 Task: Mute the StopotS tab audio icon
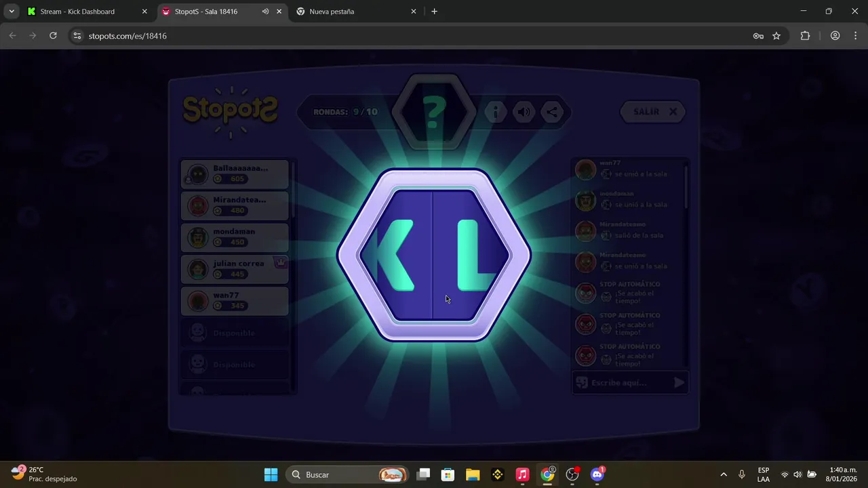(265, 12)
